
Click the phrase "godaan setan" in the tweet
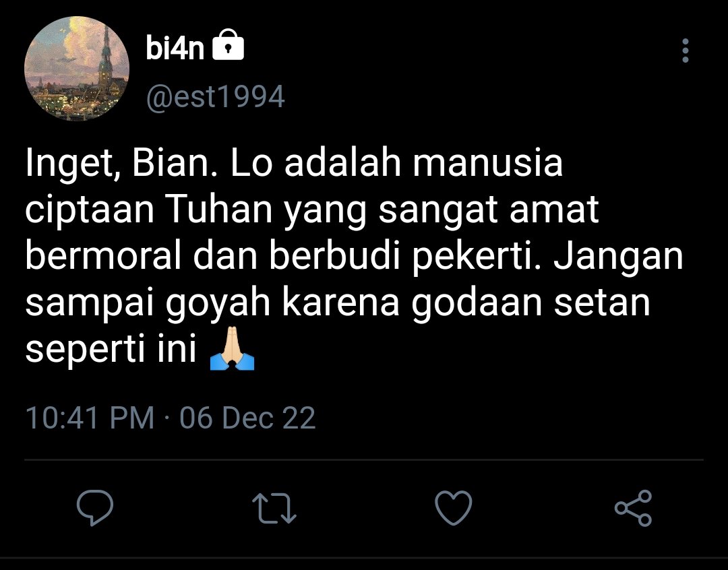[x=530, y=304]
